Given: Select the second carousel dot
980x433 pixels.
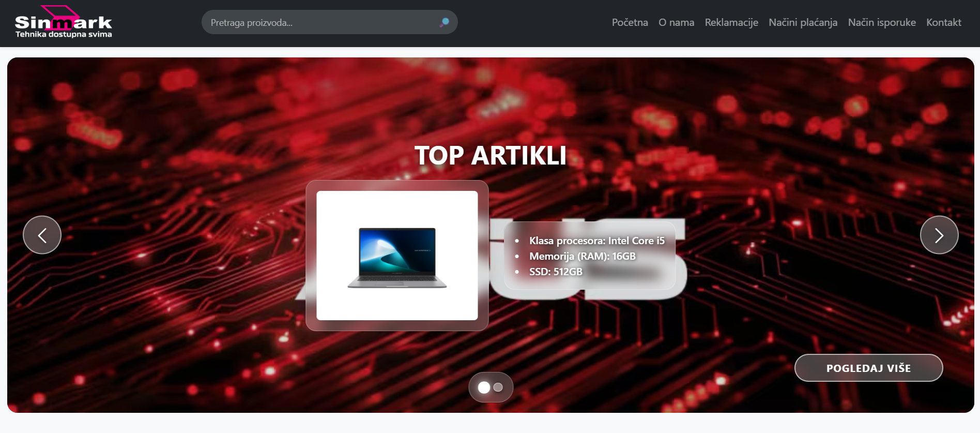Looking at the screenshot, I should tap(498, 387).
